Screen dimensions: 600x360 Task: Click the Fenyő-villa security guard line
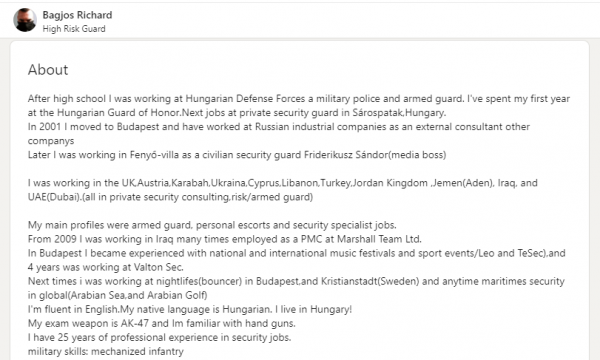pos(237,155)
